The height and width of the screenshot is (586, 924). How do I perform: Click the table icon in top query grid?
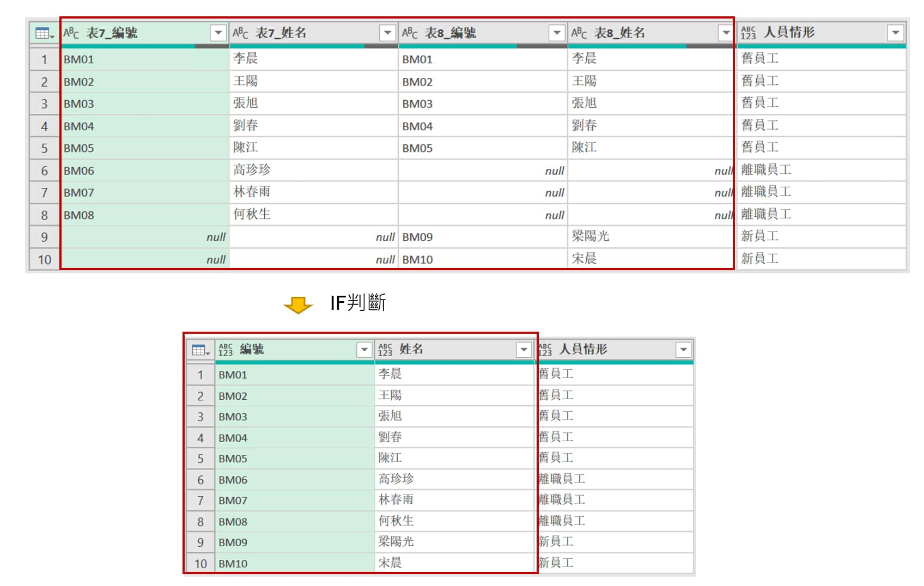click(x=44, y=33)
